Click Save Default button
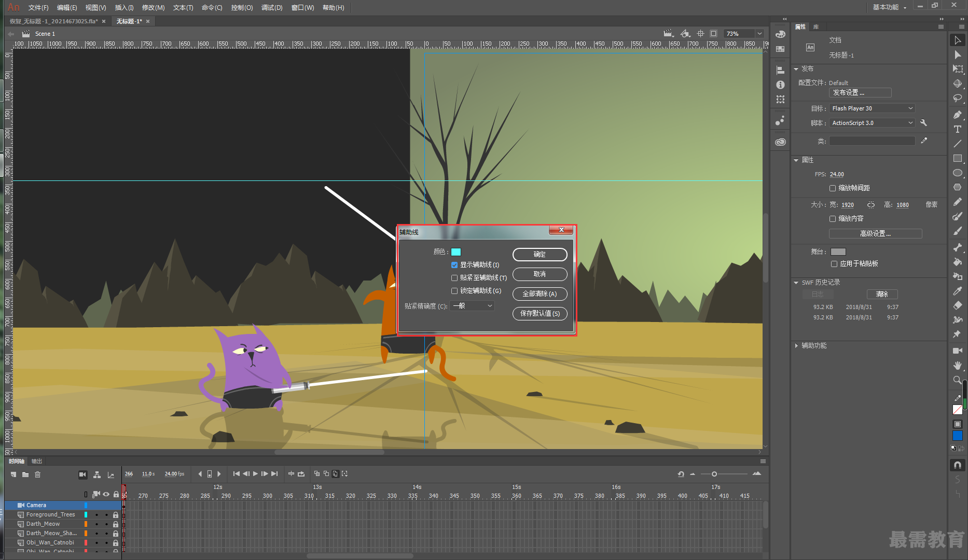 540,314
